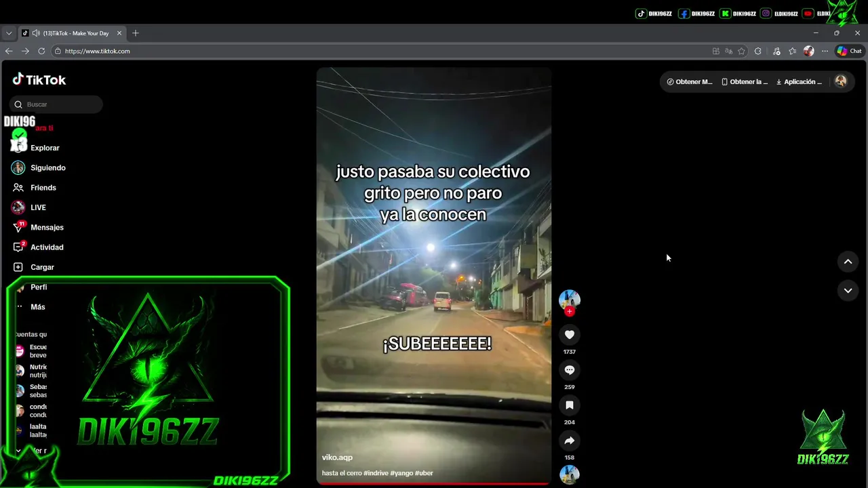Open the tab list chevron
The image size is (868, 488).
(x=9, y=33)
